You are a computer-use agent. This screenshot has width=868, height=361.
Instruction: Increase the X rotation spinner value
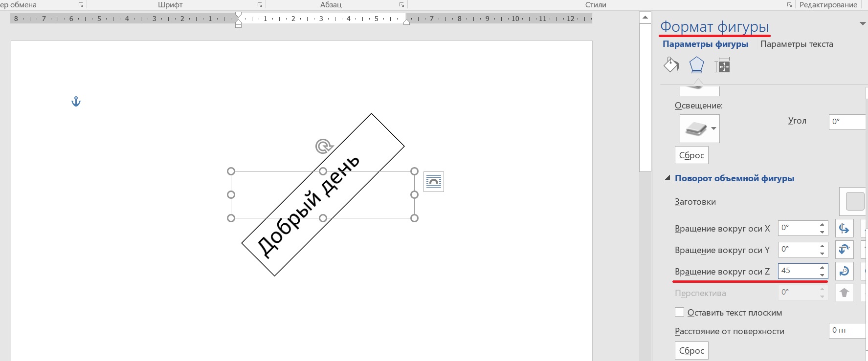click(x=823, y=225)
